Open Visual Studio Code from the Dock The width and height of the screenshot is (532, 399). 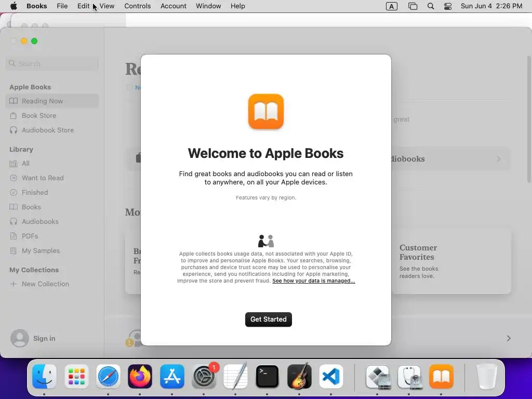[x=331, y=377]
